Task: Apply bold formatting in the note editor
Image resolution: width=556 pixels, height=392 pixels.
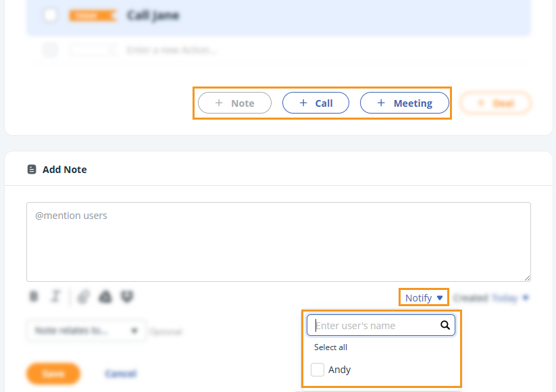Action: (33, 297)
